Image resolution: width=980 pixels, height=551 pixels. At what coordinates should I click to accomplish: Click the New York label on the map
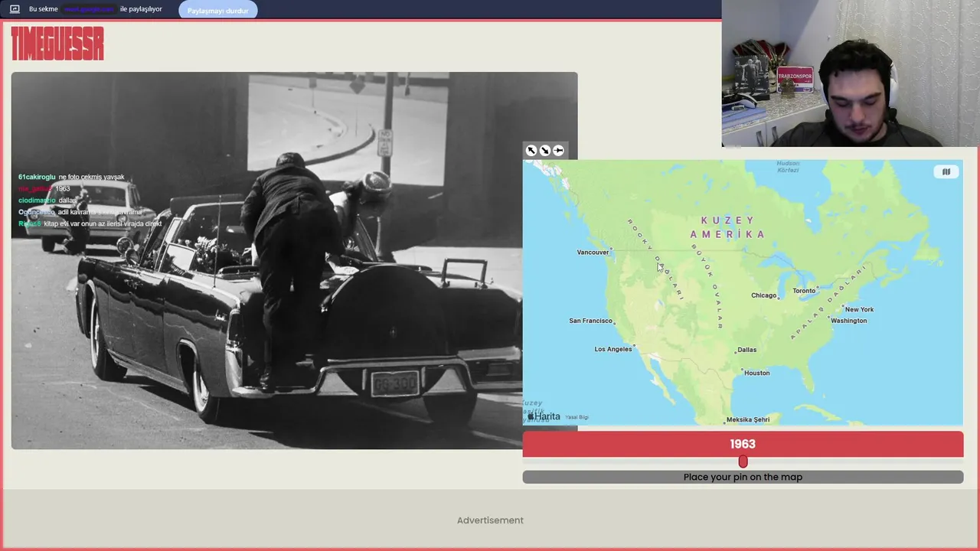pos(859,309)
